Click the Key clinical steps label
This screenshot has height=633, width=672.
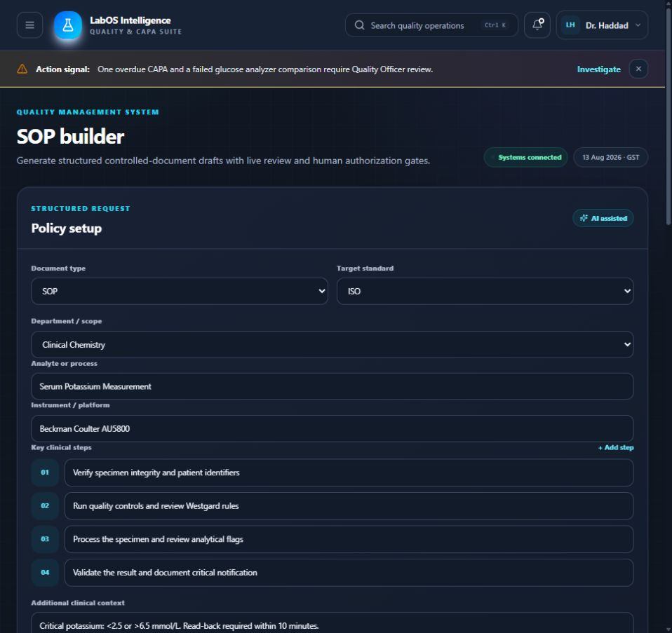click(61, 447)
